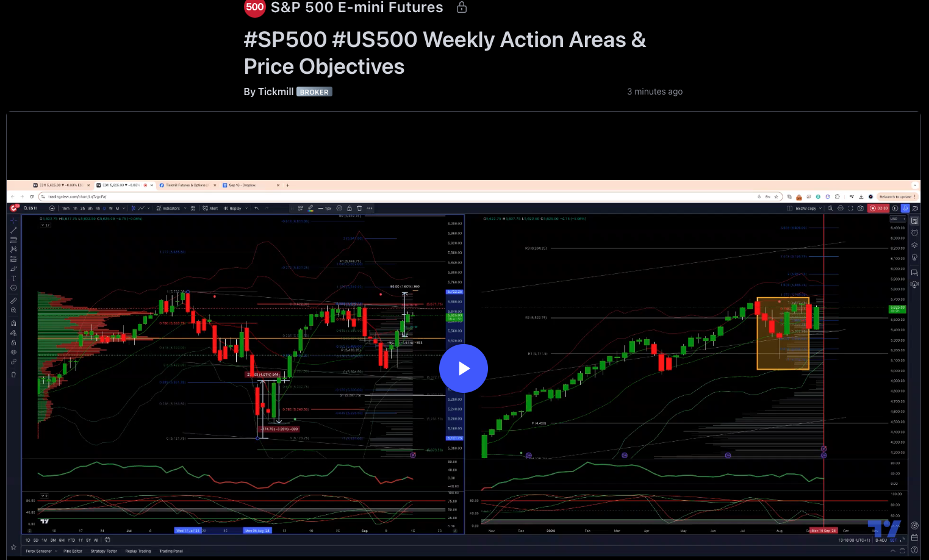Toggle hide all drawings eye icon
The height and width of the screenshot is (560, 929).
13,352
